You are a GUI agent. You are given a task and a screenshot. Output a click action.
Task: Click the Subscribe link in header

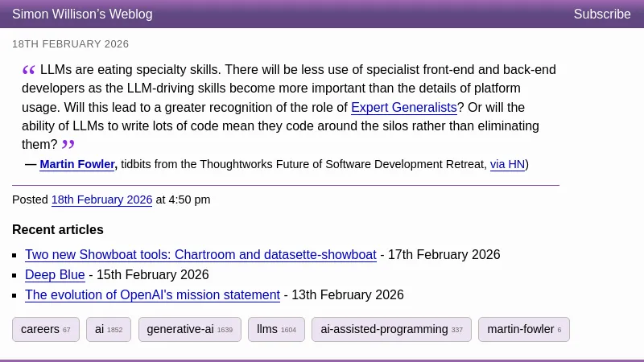[x=602, y=14]
